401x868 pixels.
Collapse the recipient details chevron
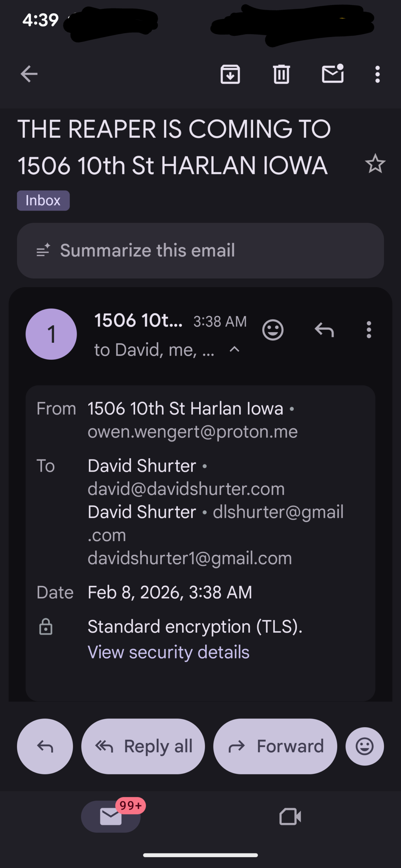point(234,349)
